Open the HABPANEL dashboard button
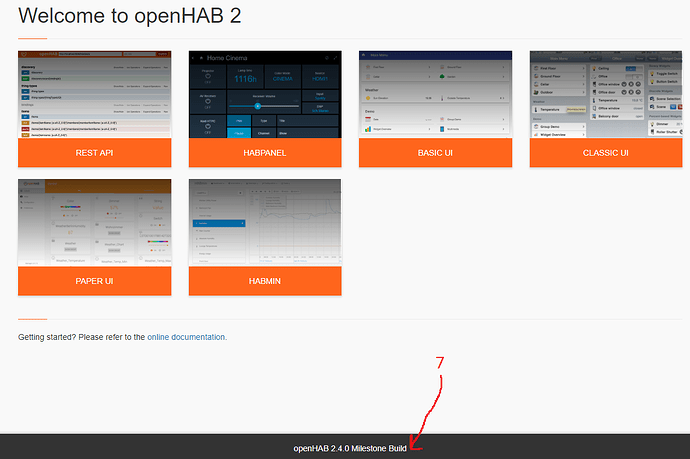 (x=265, y=153)
